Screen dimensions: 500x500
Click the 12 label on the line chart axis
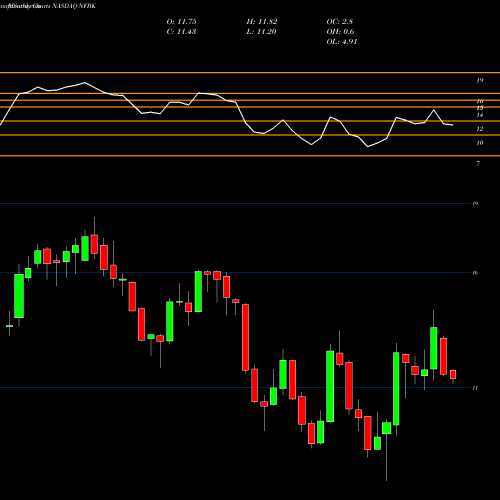tap(479, 129)
